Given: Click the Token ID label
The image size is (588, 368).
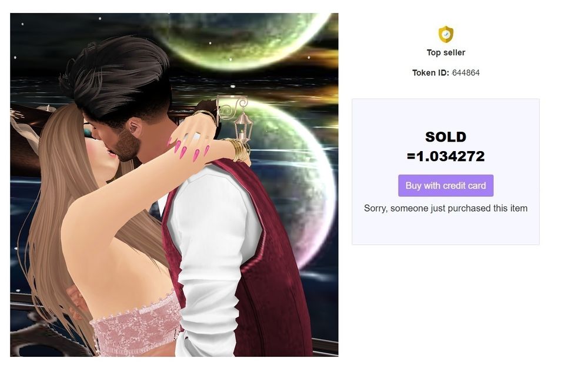Looking at the screenshot, I should point(430,73).
